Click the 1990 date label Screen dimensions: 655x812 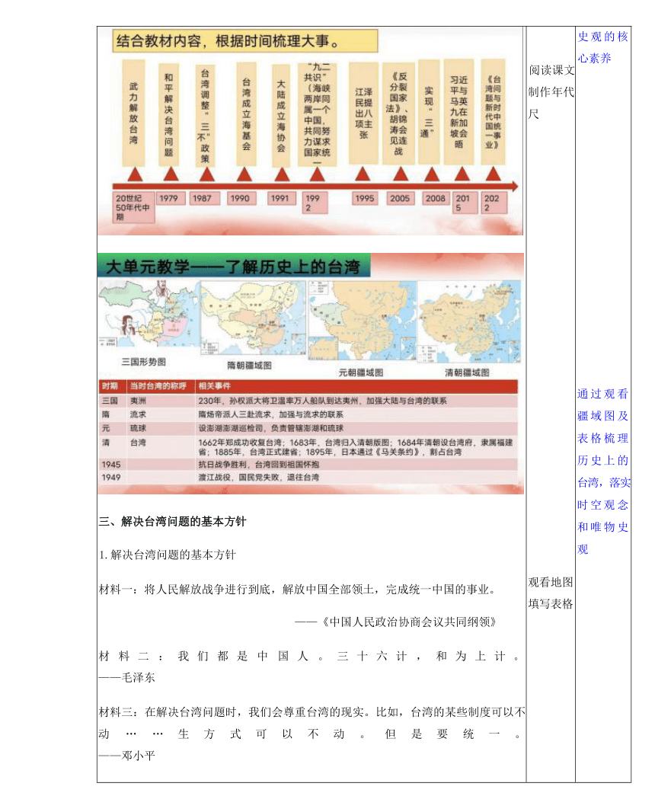click(241, 198)
